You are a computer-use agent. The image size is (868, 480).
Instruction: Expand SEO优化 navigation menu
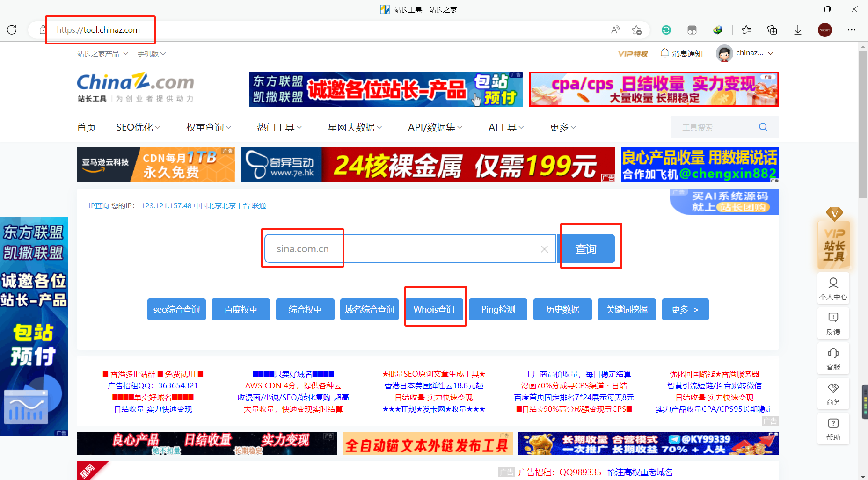[138, 127]
